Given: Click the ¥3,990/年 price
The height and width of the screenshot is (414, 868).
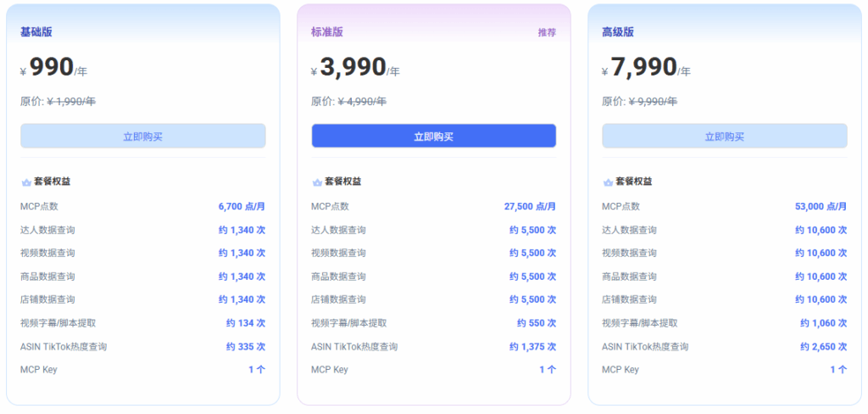Looking at the screenshot, I should pyautogui.click(x=355, y=68).
